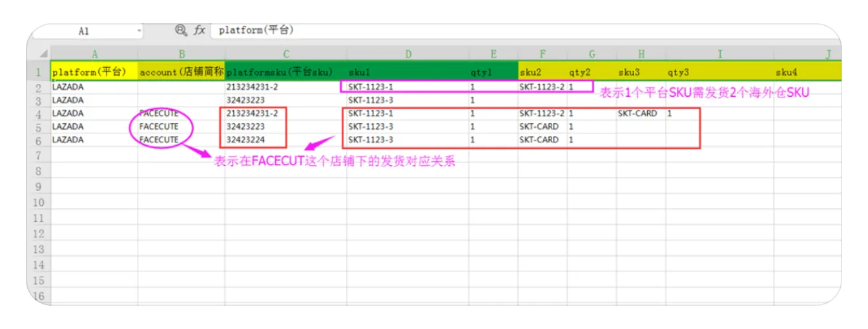Click the fx insert function icon

[200, 30]
